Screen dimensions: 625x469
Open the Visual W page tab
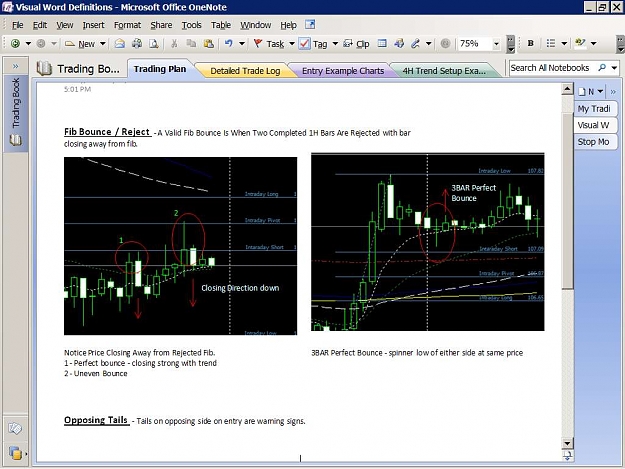pyautogui.click(x=595, y=125)
